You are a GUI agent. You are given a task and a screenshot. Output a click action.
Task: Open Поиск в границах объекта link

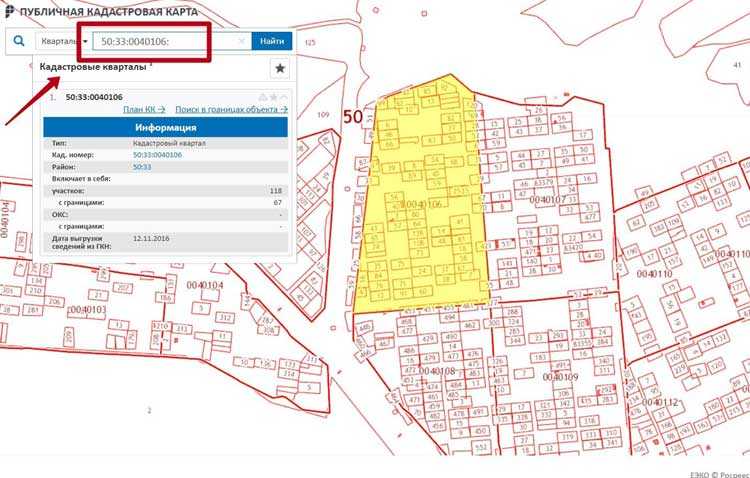(x=230, y=109)
